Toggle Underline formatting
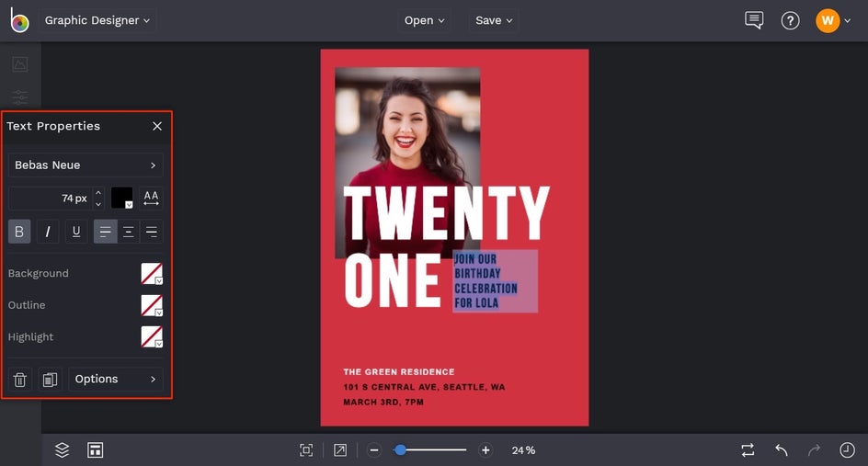Image resolution: width=868 pixels, height=466 pixels. point(76,232)
